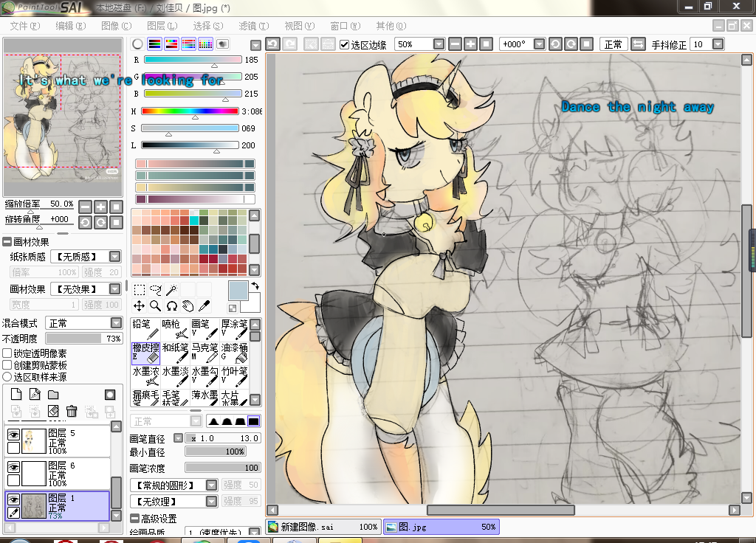The width and height of the screenshot is (756, 543).
Task: Select the move layer tool
Action: tap(140, 306)
